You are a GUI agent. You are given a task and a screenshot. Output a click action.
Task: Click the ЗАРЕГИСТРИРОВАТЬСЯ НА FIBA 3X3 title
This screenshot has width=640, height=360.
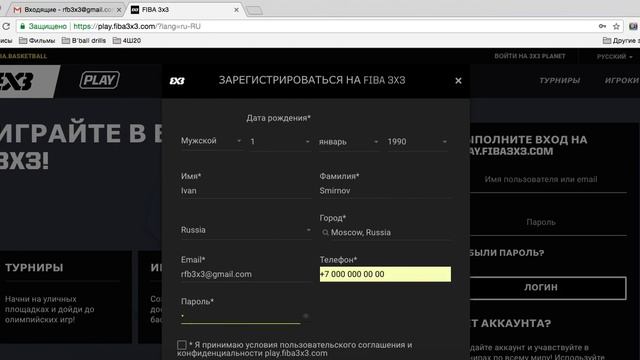(312, 80)
